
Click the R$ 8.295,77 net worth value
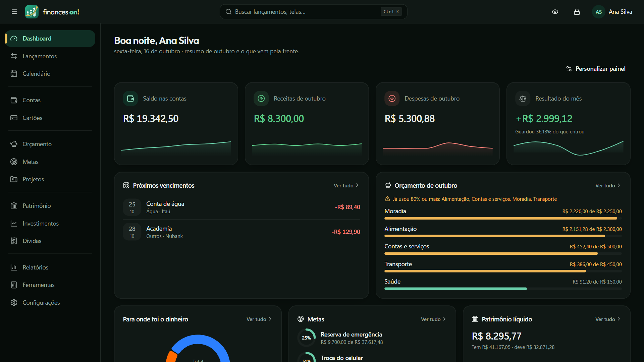pyautogui.click(x=497, y=336)
